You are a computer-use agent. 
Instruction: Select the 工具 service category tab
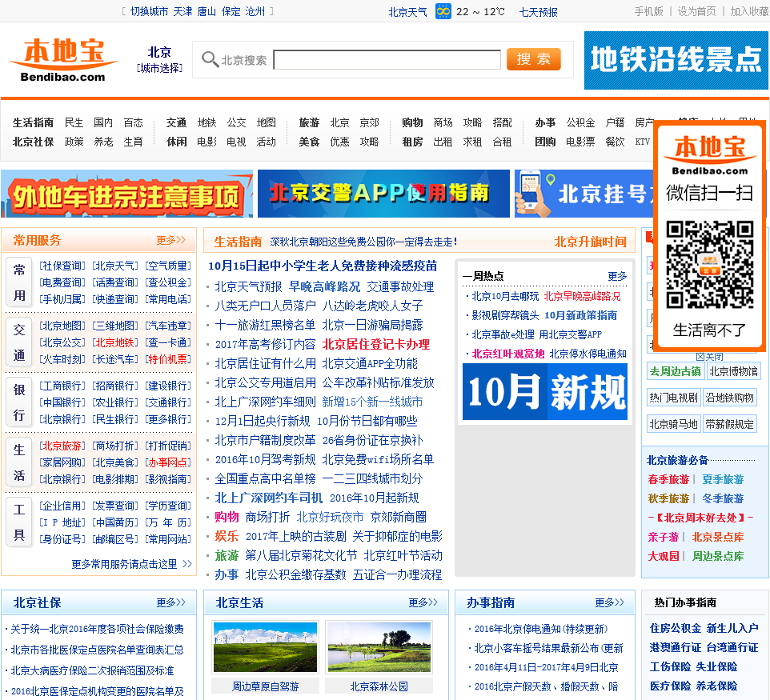pos(19,522)
